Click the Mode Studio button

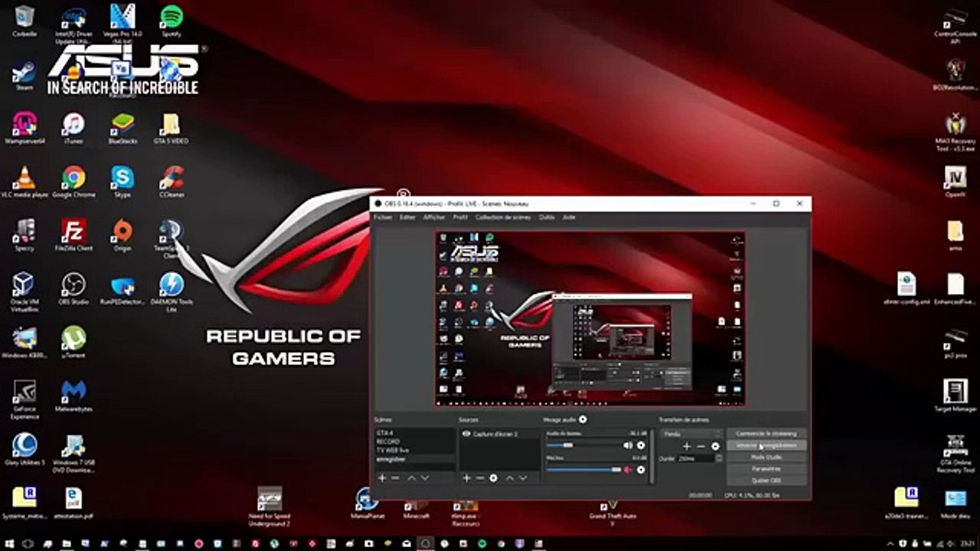click(766, 458)
